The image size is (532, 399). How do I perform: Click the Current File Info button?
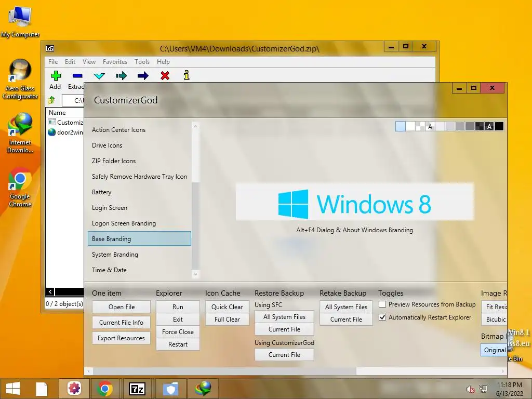(122, 322)
